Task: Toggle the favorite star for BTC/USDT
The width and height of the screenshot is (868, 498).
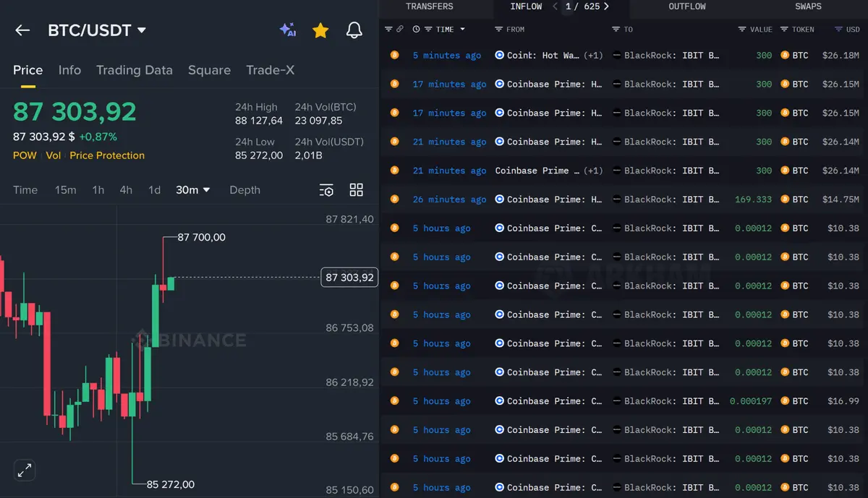Action: click(x=320, y=30)
